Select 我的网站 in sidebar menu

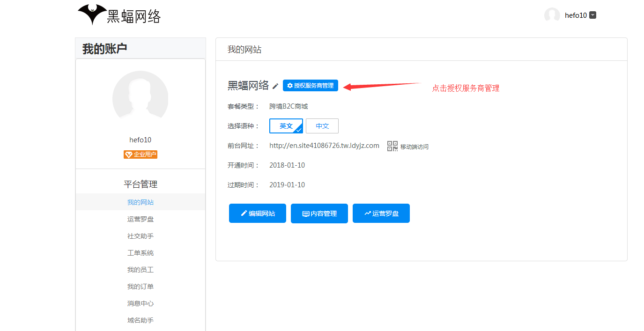pos(141,202)
